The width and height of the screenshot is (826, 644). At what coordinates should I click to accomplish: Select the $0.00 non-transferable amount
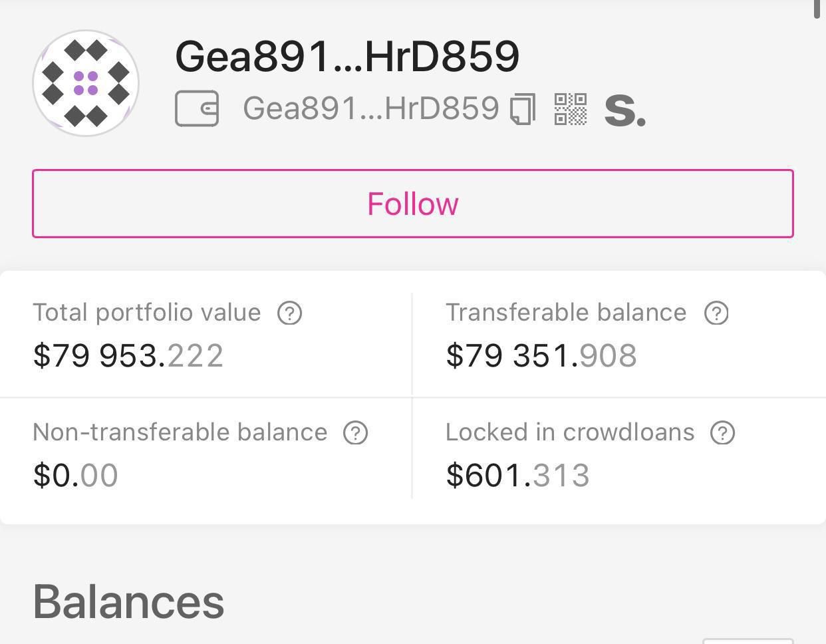tap(76, 475)
